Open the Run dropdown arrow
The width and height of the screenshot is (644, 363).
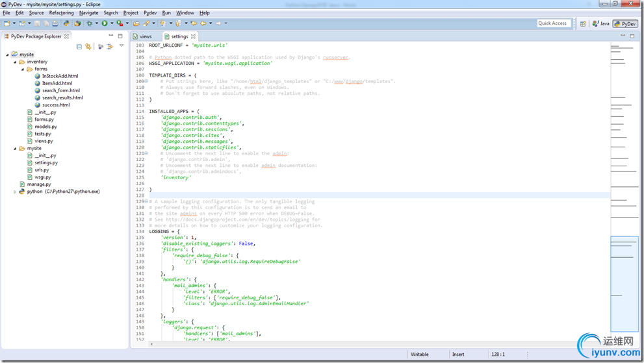[x=112, y=23]
